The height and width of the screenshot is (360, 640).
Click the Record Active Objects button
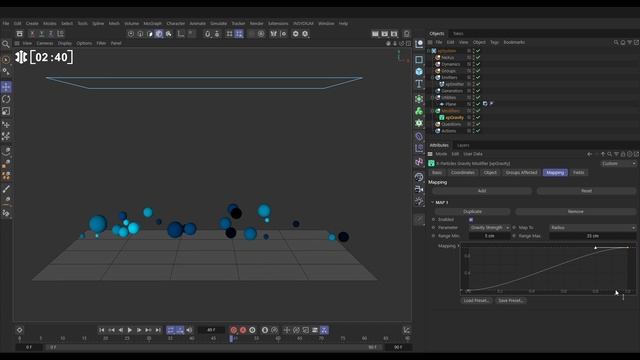pyautogui.click(x=233, y=330)
